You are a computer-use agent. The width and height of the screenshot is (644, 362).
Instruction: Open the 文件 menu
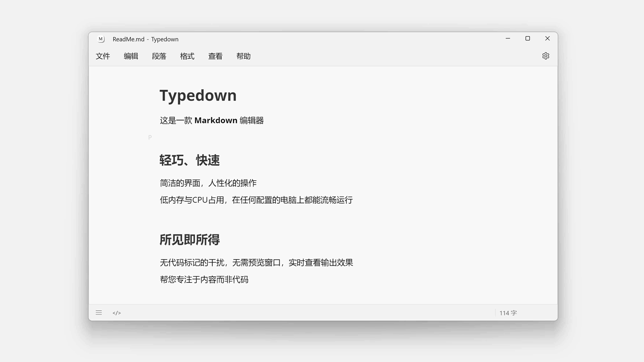(103, 56)
